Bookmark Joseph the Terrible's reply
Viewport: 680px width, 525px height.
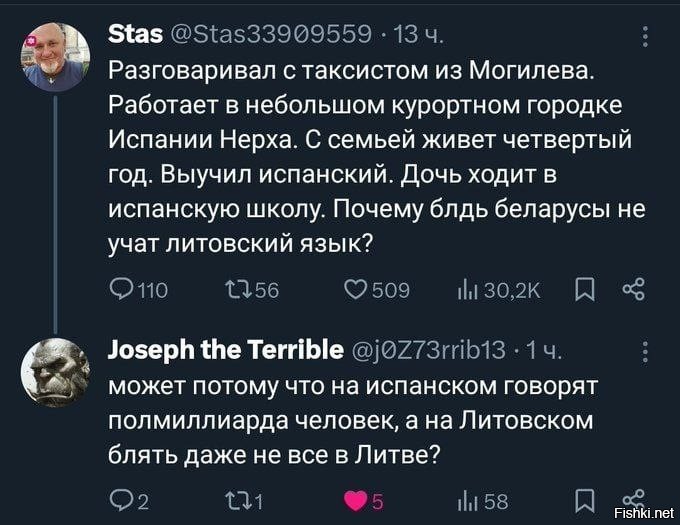pos(586,502)
